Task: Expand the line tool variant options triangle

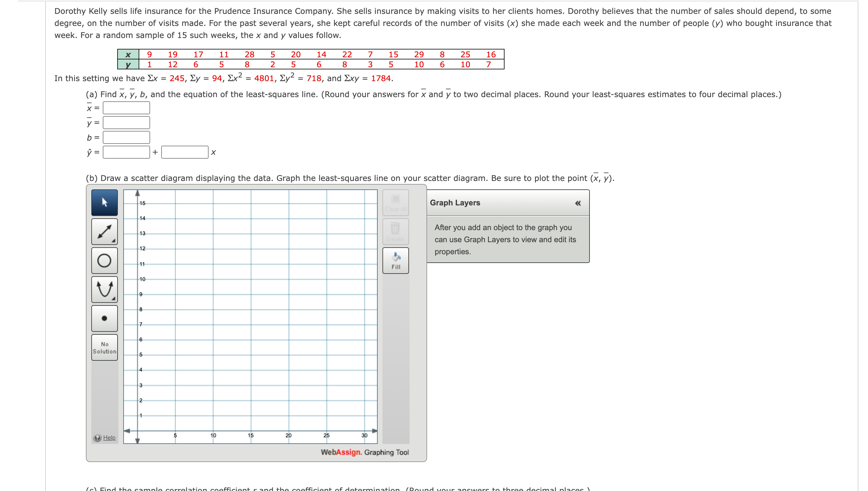Action: pyautogui.click(x=114, y=241)
